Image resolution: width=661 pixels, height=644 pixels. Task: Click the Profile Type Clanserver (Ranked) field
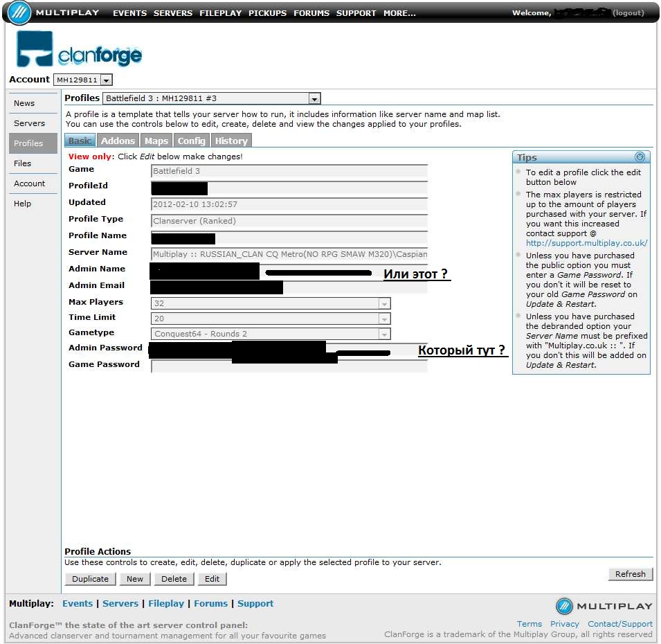[x=289, y=221]
